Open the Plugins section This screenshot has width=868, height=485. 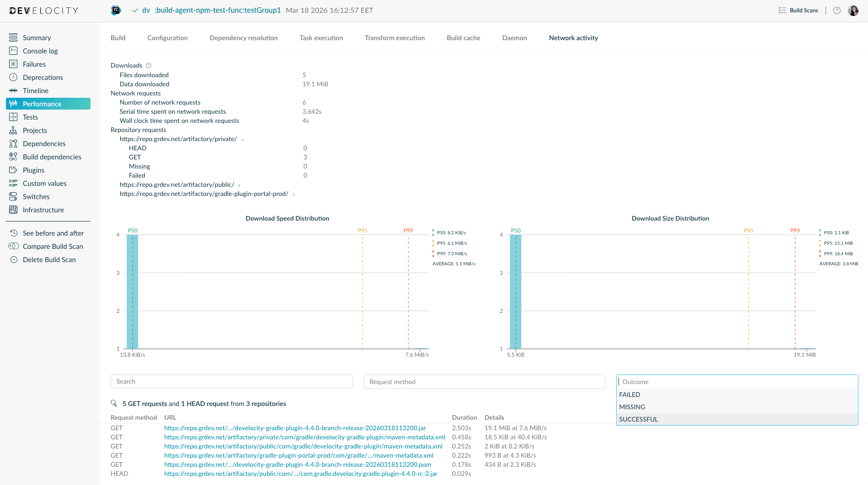[x=32, y=170]
